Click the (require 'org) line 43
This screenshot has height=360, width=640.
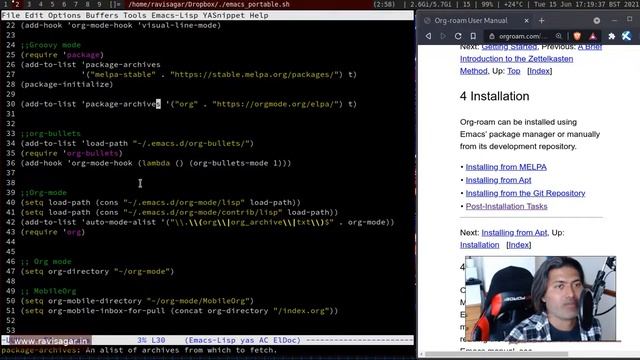click(x=53, y=232)
